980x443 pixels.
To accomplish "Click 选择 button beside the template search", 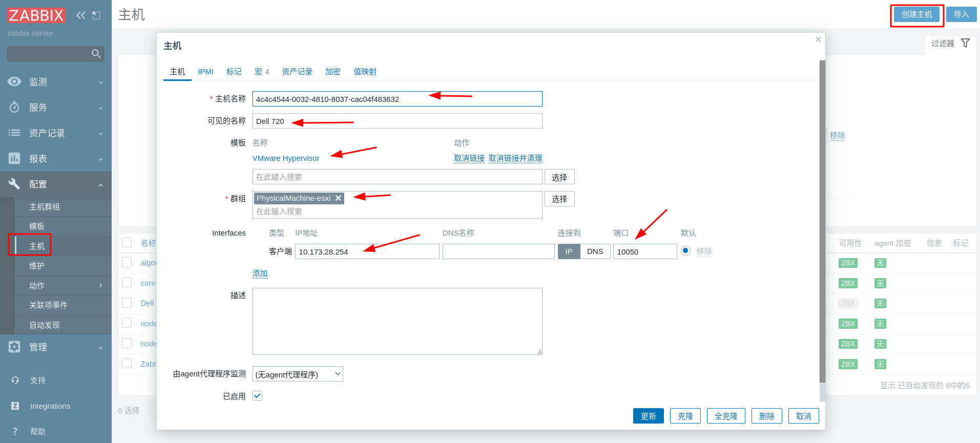I will pyautogui.click(x=559, y=177).
